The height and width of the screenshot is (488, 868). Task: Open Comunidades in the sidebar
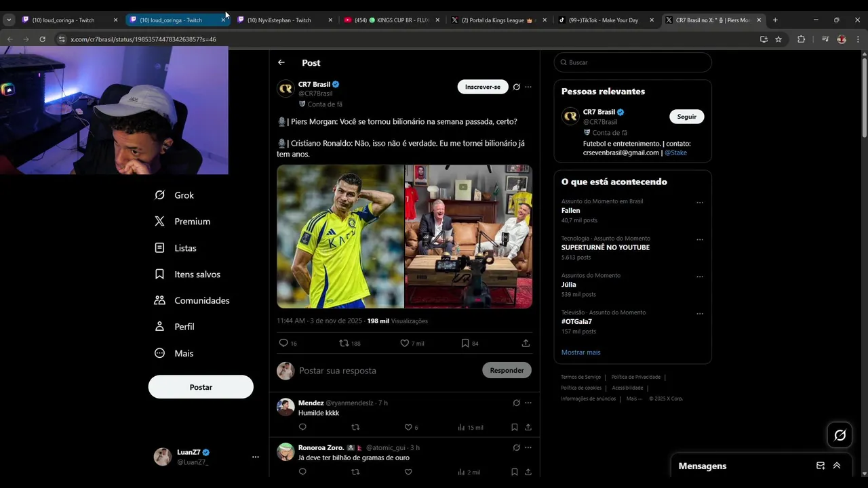tap(192, 300)
